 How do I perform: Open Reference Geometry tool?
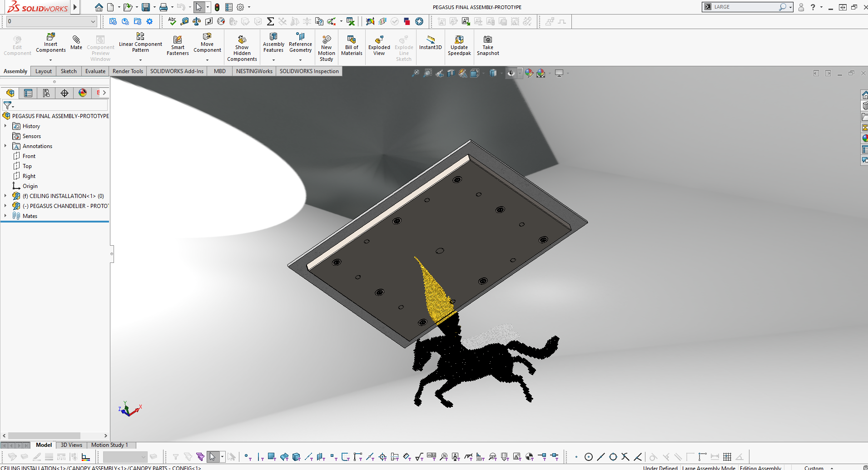[300, 43]
